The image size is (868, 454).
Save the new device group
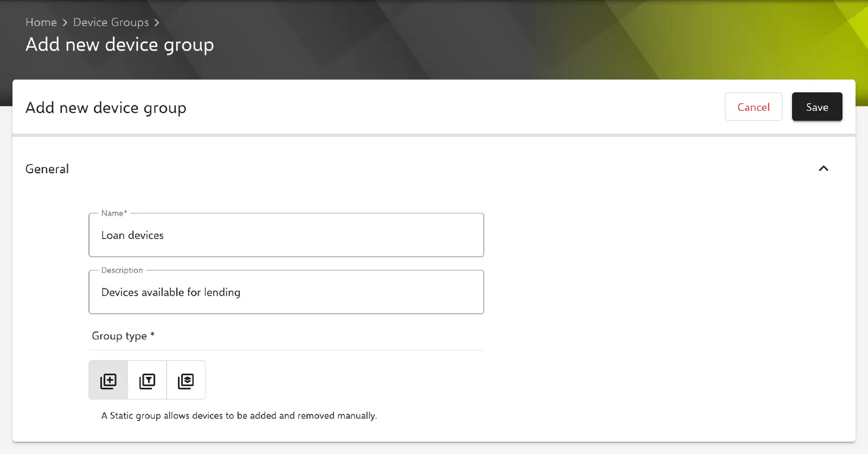point(817,107)
